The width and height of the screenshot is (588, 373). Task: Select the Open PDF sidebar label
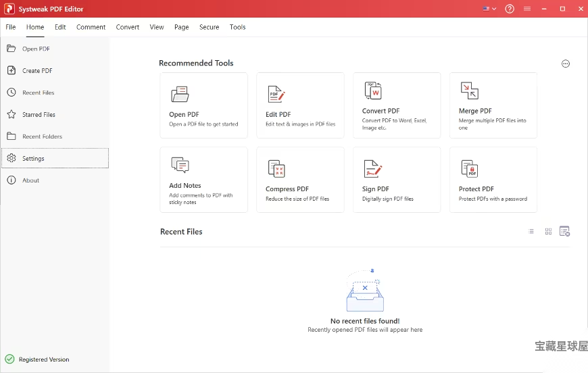pos(36,49)
